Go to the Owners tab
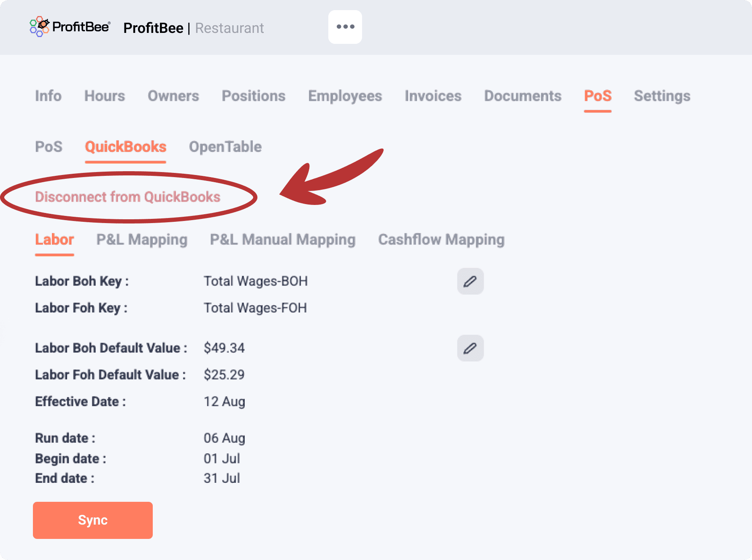This screenshot has width=752, height=560. [x=173, y=96]
